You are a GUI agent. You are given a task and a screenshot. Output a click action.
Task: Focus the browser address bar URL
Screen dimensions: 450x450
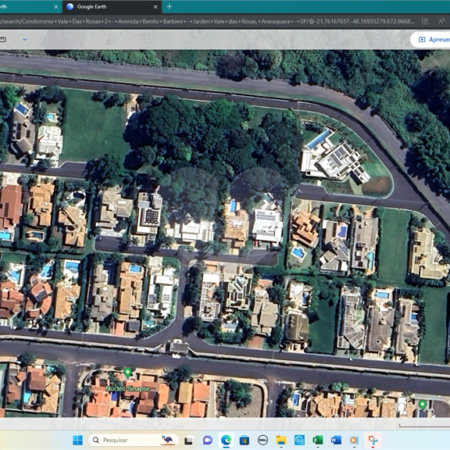pyautogui.click(x=207, y=21)
